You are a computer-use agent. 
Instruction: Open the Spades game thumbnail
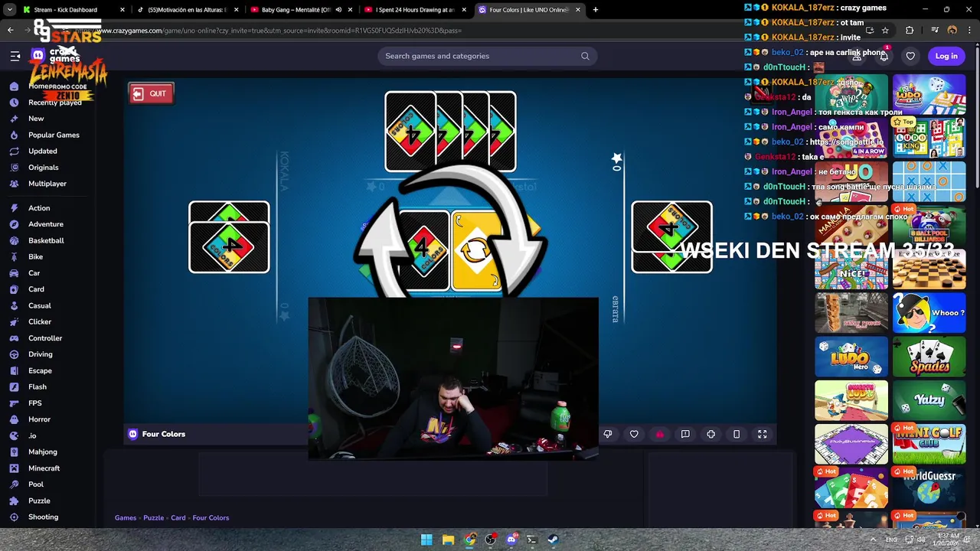[x=929, y=357]
